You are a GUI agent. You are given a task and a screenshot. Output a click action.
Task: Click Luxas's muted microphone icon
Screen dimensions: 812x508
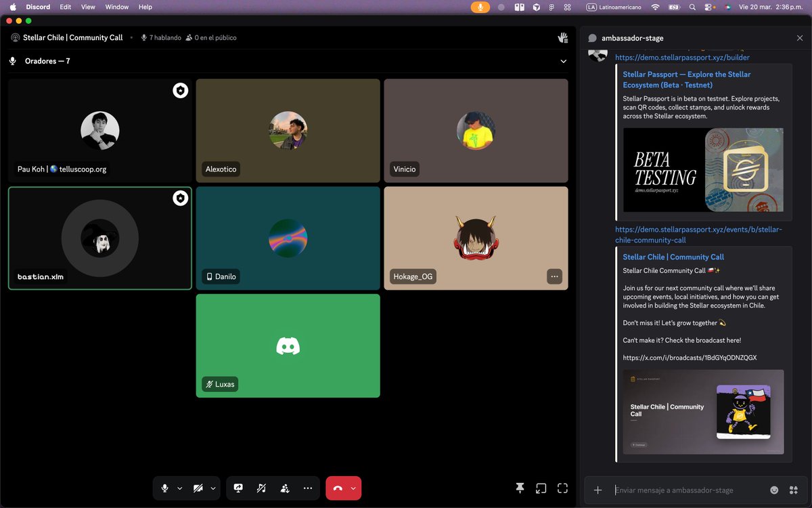point(209,384)
